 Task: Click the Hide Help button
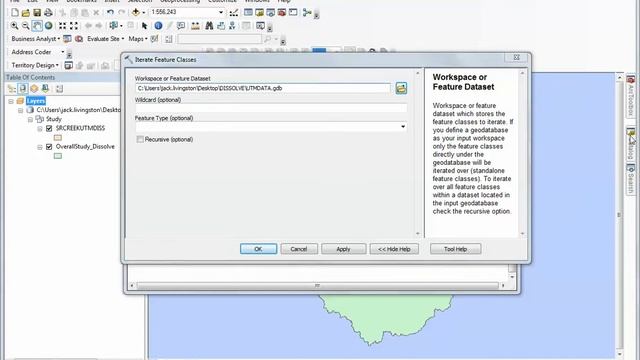394,249
